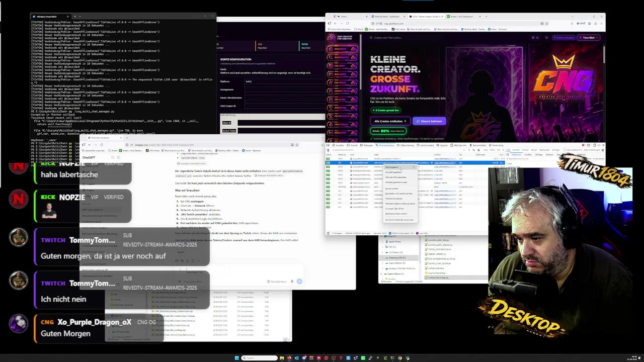Open STARTSEITE in the CNG sidebar
The image size is (644, 362).
click(343, 49)
